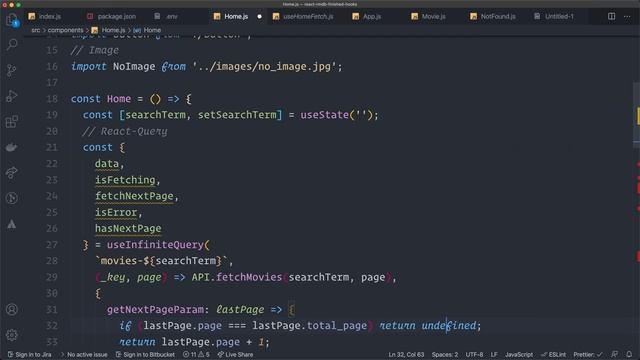Viewport: 640px width, 360px height.
Task: Open the Explorer view in activity bar
Action: tap(12, 20)
